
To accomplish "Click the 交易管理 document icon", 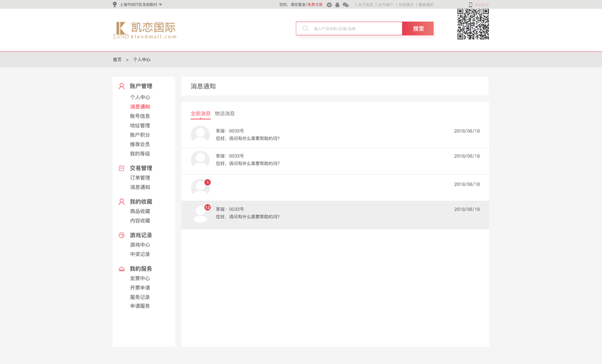I will 120,168.
